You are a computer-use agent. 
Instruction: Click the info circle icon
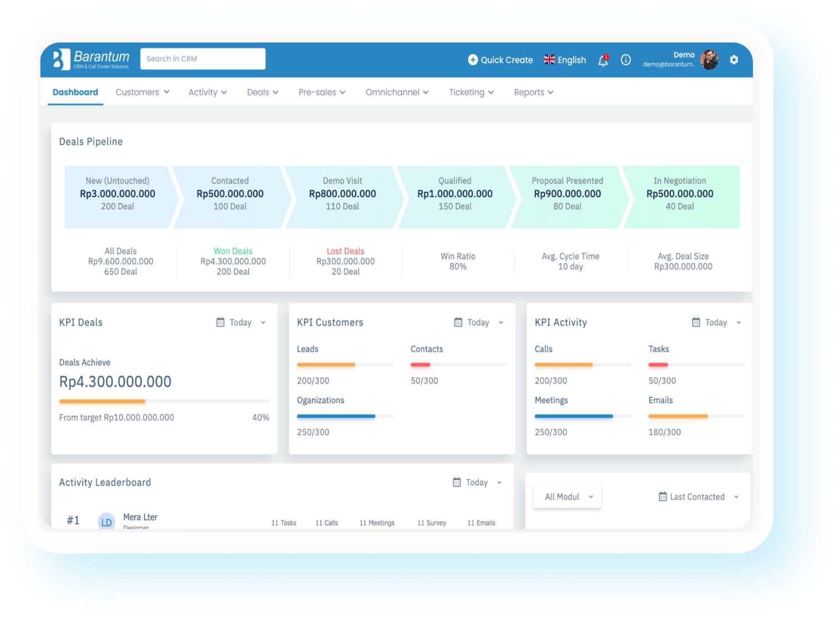pos(626,60)
